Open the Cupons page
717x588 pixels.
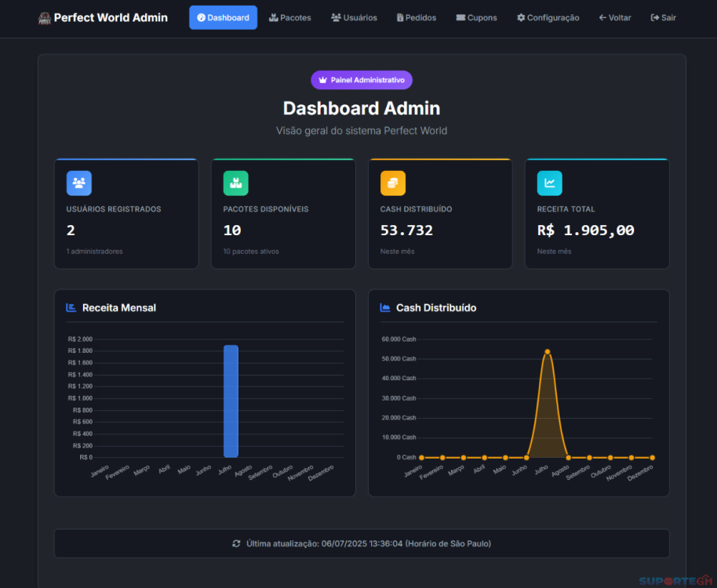476,17
